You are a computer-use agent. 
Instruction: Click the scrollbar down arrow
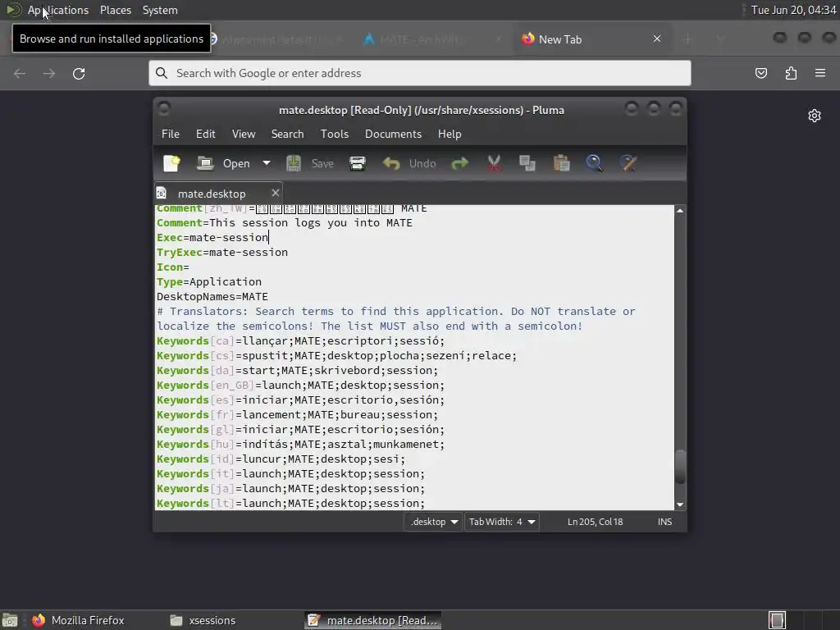680,504
